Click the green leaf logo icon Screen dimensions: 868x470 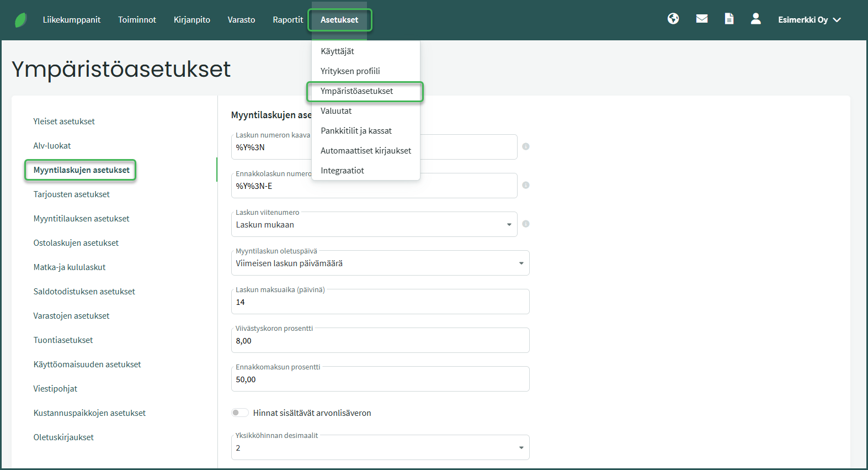(21, 20)
